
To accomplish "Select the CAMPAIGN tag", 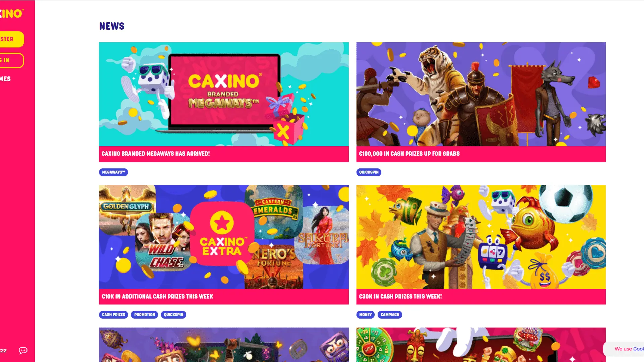I will (x=390, y=315).
